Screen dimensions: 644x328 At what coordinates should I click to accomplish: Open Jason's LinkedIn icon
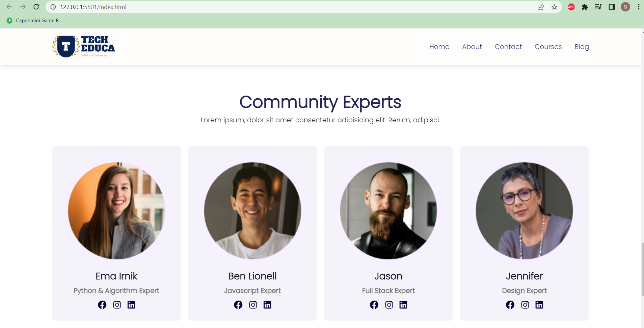click(403, 304)
